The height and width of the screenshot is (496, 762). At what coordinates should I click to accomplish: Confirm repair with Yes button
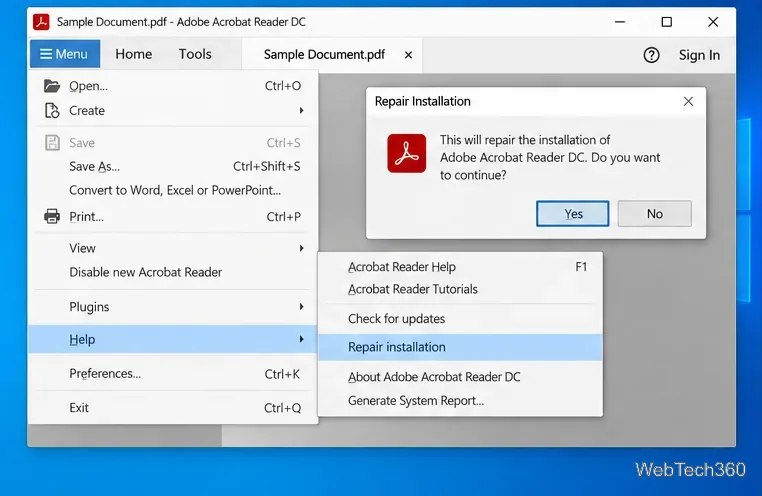pos(572,214)
